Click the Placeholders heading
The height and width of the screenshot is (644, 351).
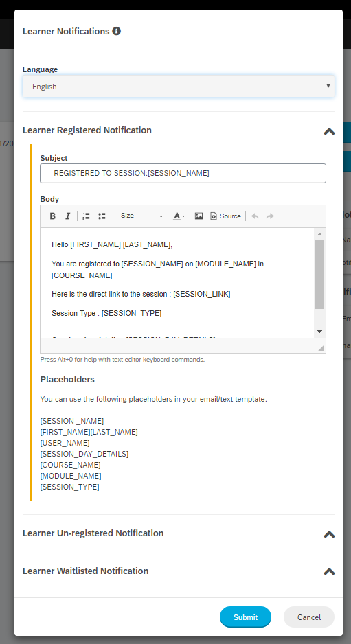coord(67,380)
